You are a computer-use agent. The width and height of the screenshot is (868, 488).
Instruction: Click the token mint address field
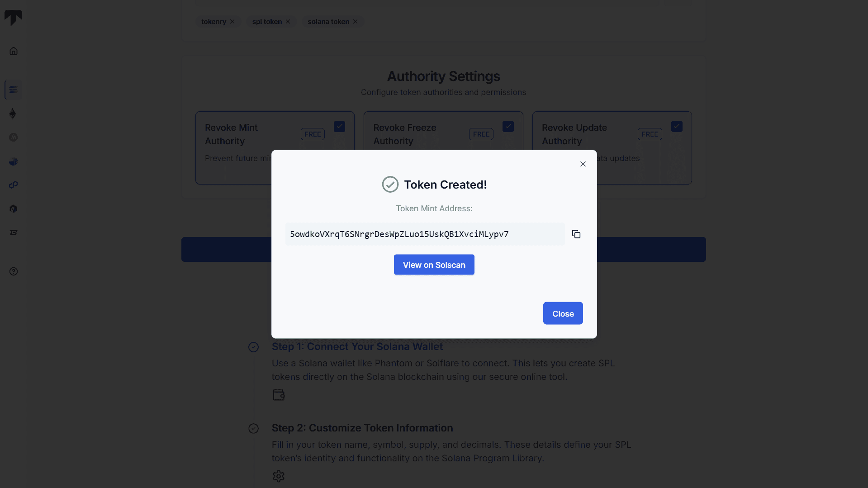pyautogui.click(x=425, y=234)
